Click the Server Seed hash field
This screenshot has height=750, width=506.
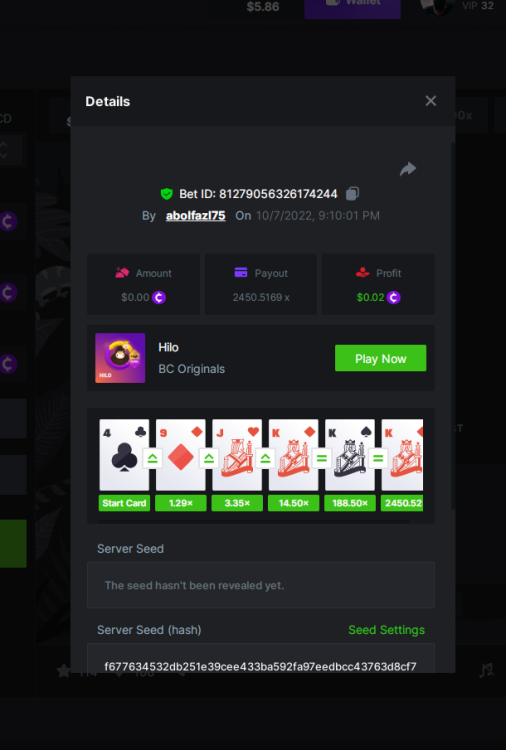click(261, 660)
